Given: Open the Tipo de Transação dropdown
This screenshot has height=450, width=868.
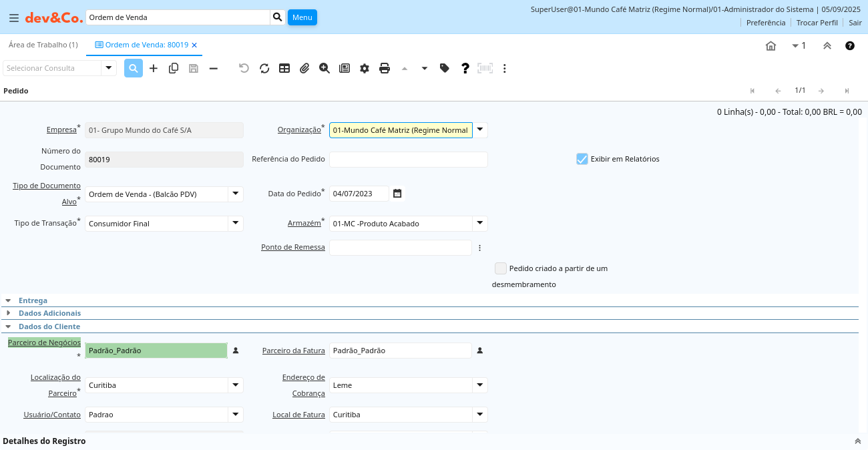Looking at the screenshot, I should click(236, 223).
